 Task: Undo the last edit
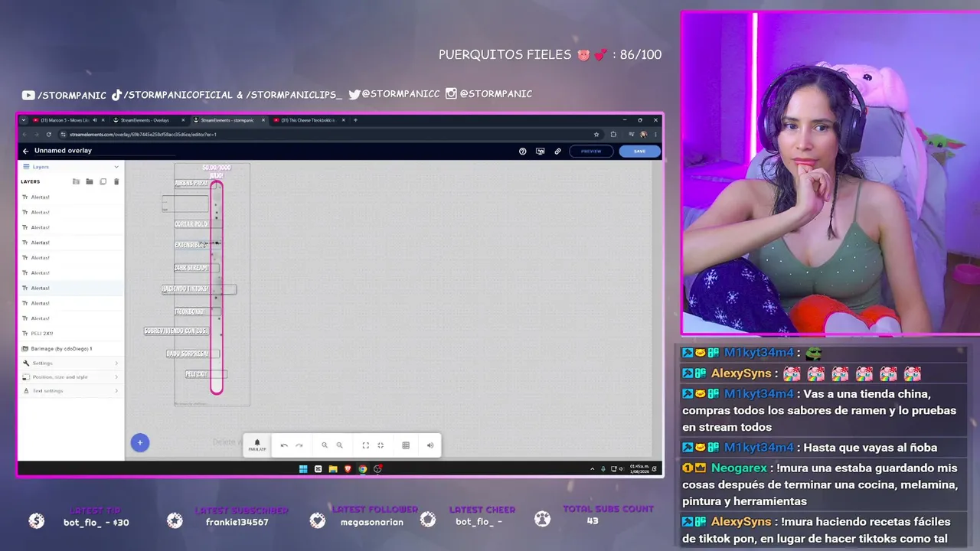284,445
